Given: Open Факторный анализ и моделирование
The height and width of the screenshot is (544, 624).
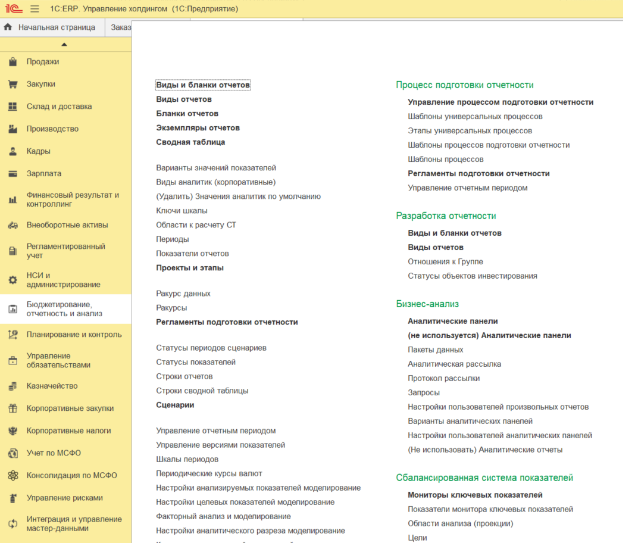Looking at the screenshot, I should (x=223, y=517).
